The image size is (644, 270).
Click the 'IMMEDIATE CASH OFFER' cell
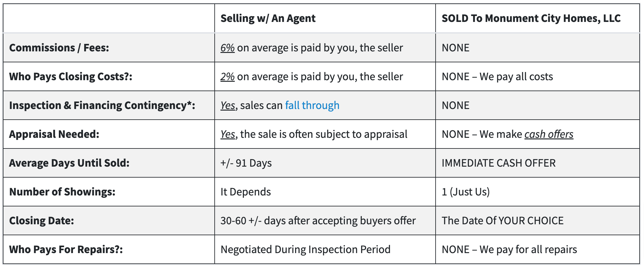pos(498,163)
